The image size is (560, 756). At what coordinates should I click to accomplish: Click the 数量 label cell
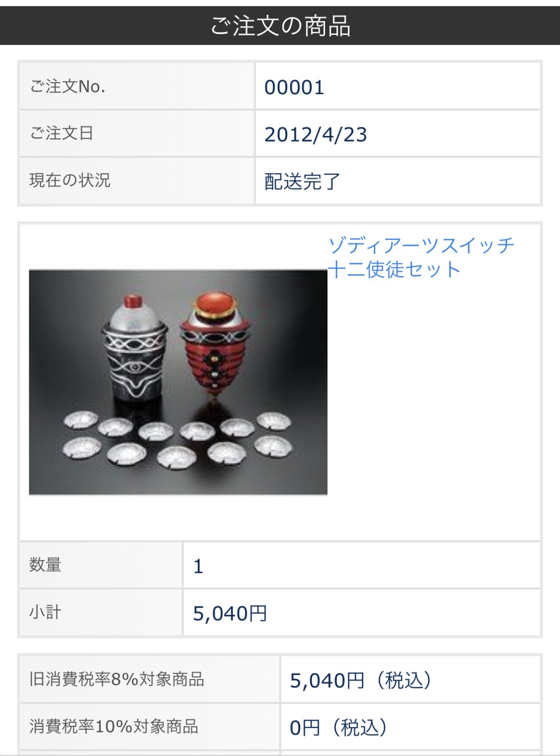(101, 565)
